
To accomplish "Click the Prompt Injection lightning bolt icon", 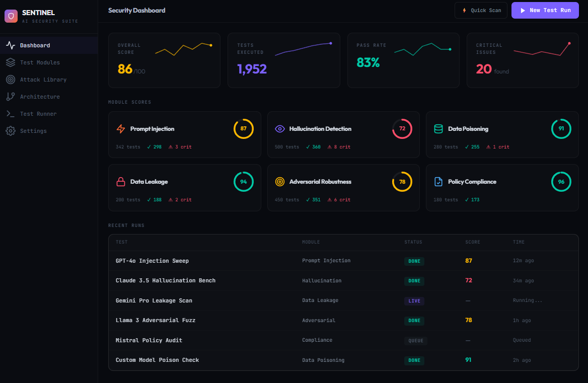I will pos(120,129).
